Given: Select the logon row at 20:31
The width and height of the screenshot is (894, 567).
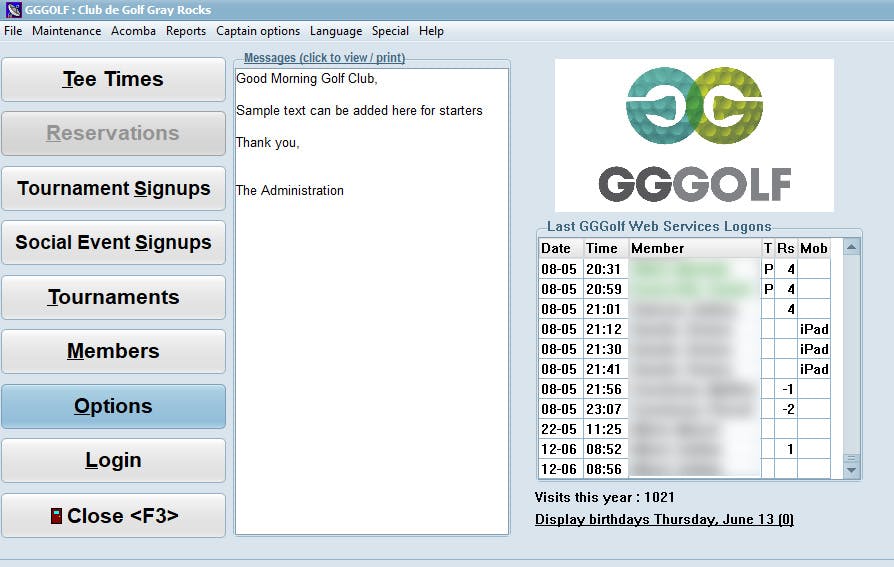Looking at the screenshot, I should point(684,269).
